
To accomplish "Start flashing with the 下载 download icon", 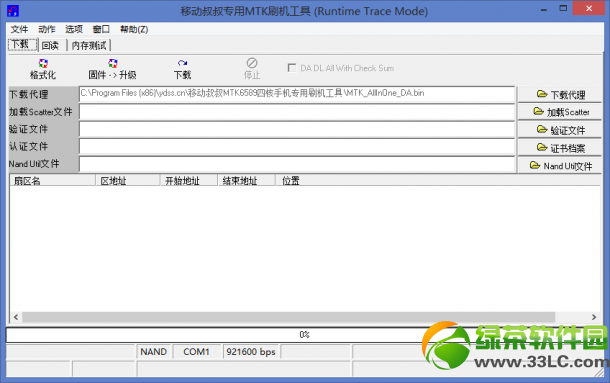I will click(x=182, y=69).
